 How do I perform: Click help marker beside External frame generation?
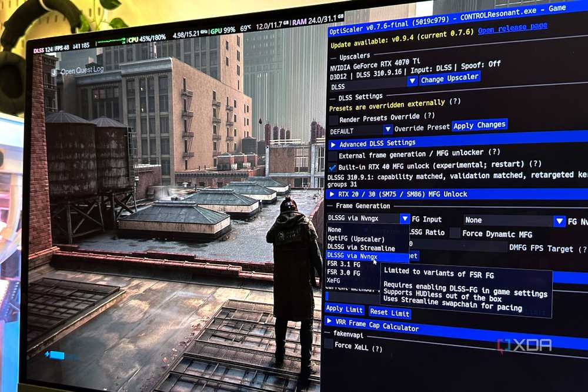point(495,152)
